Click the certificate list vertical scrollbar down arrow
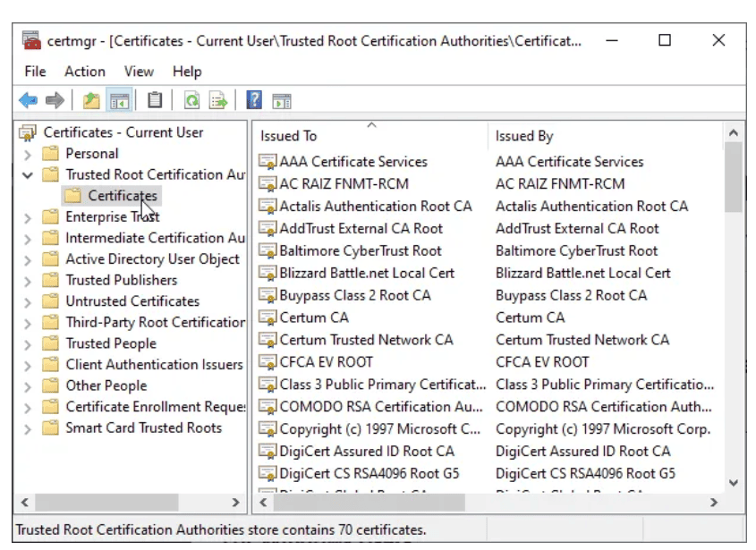Viewport: 756px width, 550px height. coord(734,482)
